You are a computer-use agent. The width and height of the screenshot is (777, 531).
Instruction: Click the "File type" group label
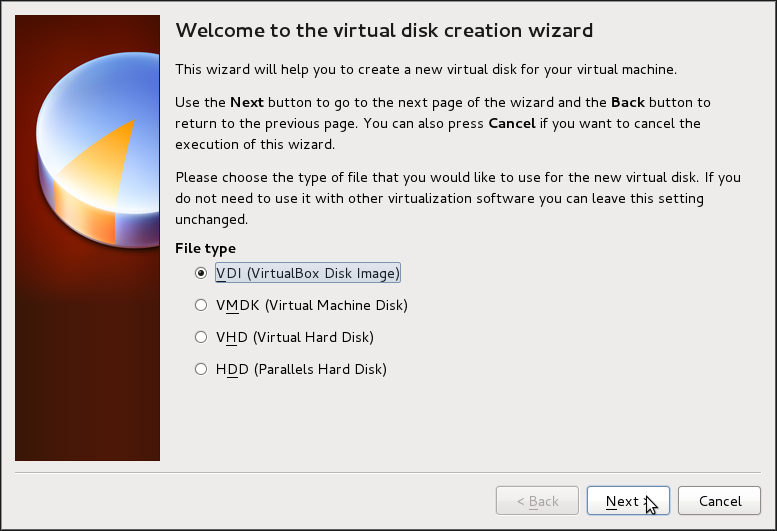pyautogui.click(x=206, y=248)
